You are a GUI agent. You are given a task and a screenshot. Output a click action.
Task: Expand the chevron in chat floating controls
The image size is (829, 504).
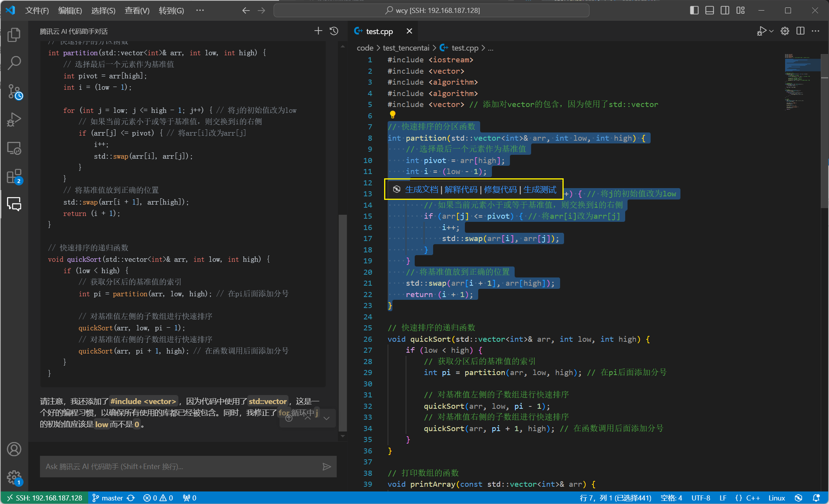(x=327, y=418)
